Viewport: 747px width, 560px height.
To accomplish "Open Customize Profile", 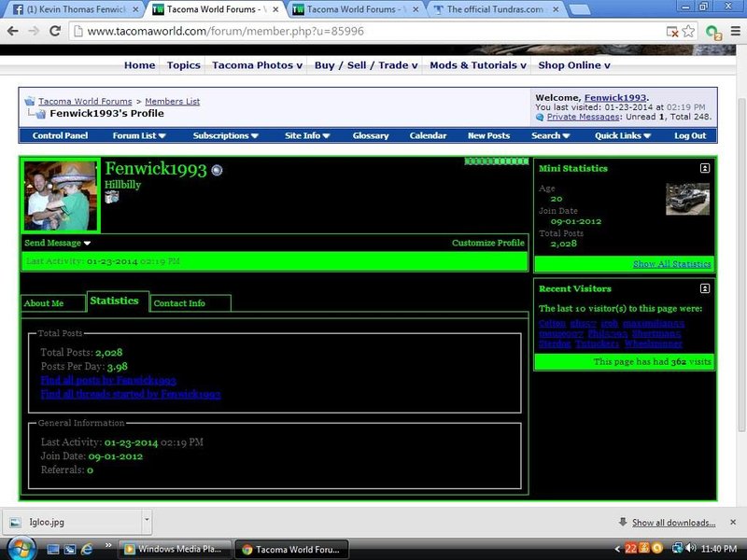I will (x=488, y=243).
